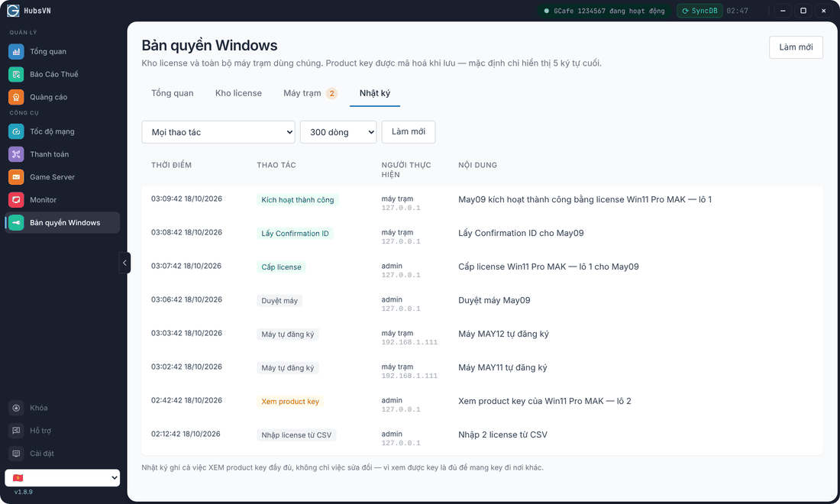Collapse the sidebar with the chevron handle
The height and width of the screenshot is (504, 840).
(124, 263)
